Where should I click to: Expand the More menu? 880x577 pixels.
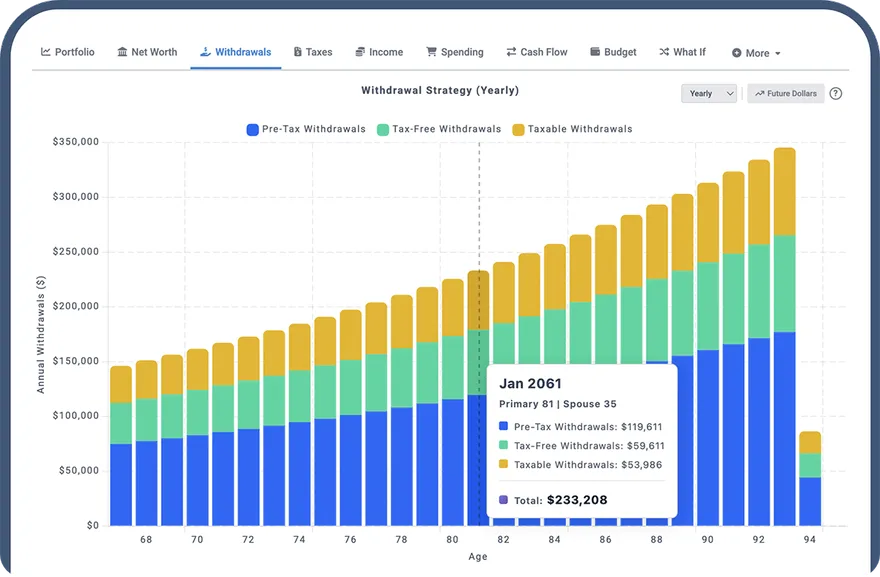click(x=757, y=53)
